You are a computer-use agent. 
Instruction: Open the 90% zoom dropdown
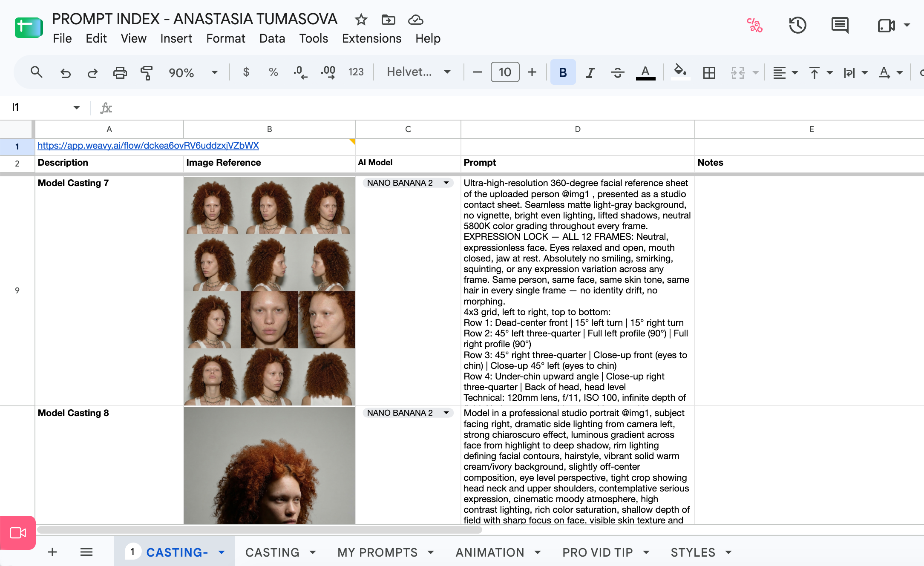(193, 73)
